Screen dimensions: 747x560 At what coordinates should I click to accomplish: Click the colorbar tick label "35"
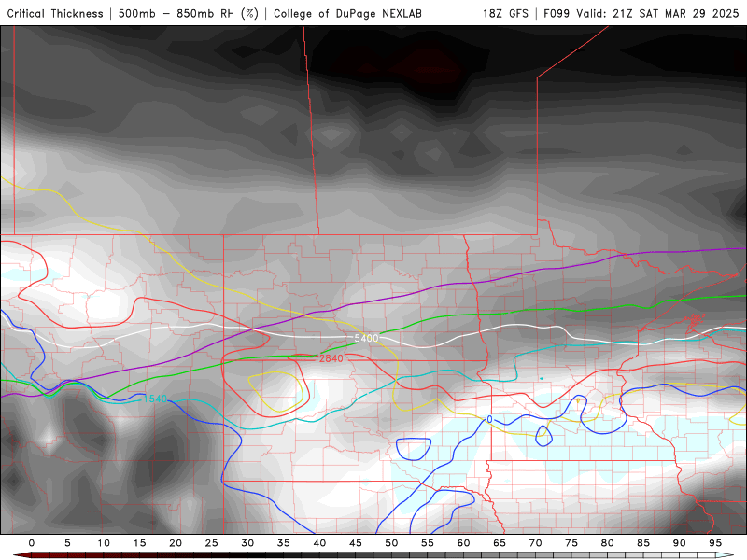click(284, 543)
